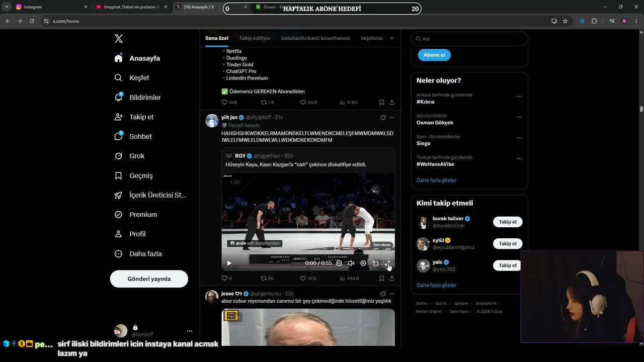Click the Abone ol button
Viewport: 644px width, 362px height.
[434, 55]
